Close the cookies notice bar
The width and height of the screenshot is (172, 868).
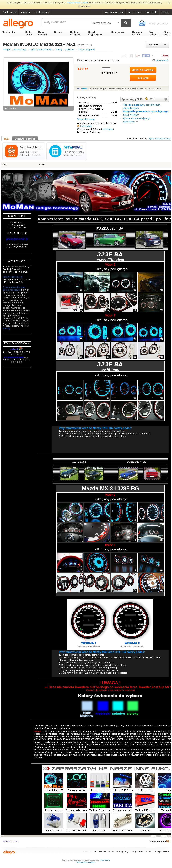point(168,3)
